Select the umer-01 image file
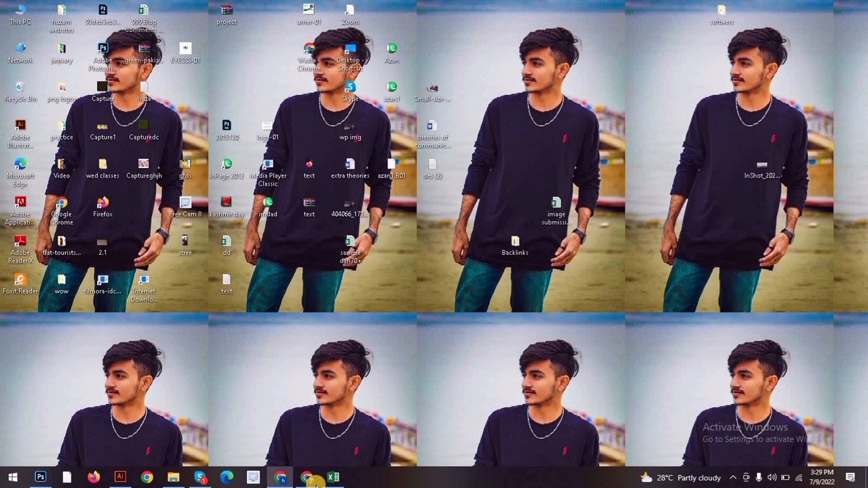The image size is (868, 488). point(309,15)
